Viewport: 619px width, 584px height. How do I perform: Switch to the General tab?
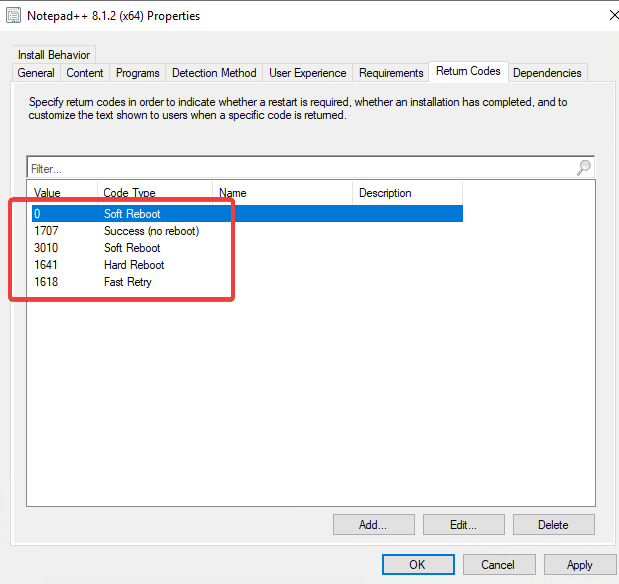point(36,73)
